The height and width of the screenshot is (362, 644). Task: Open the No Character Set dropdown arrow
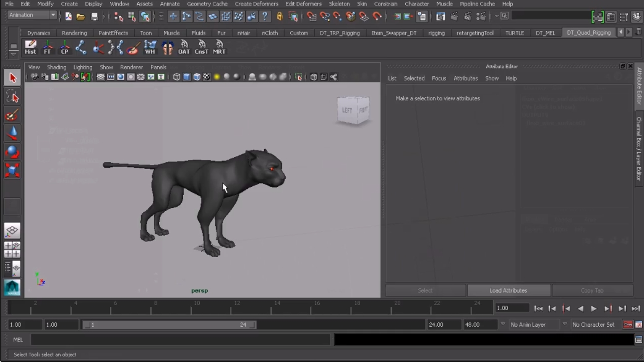pyautogui.click(x=565, y=324)
